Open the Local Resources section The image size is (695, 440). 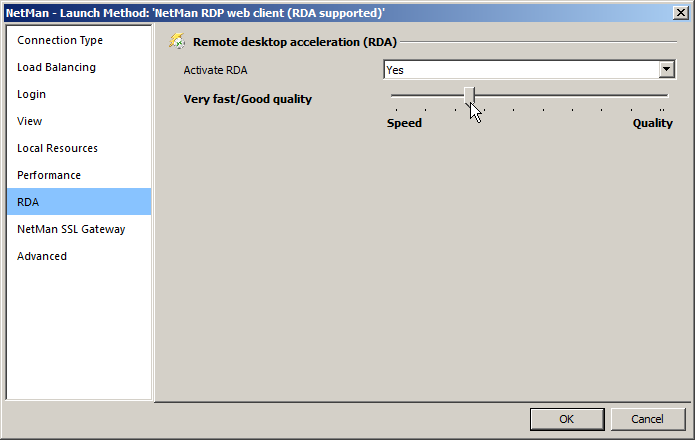(x=57, y=148)
